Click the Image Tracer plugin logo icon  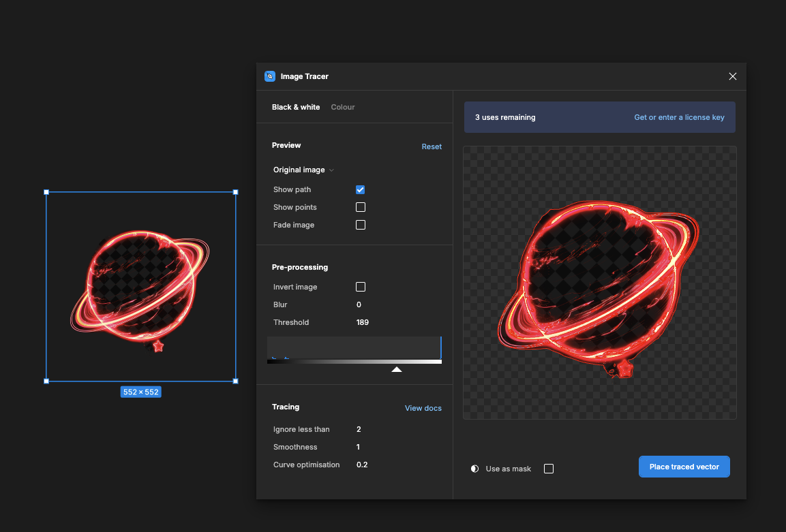click(270, 76)
